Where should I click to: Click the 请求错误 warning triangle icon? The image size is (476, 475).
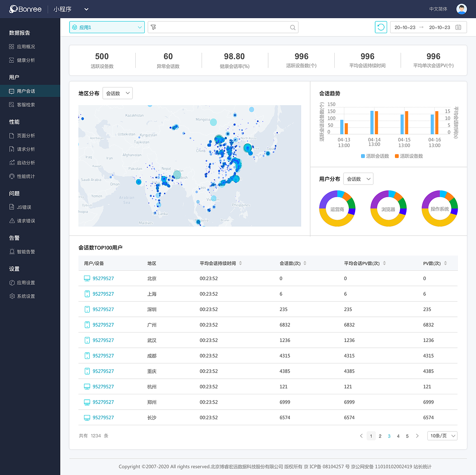(x=12, y=221)
